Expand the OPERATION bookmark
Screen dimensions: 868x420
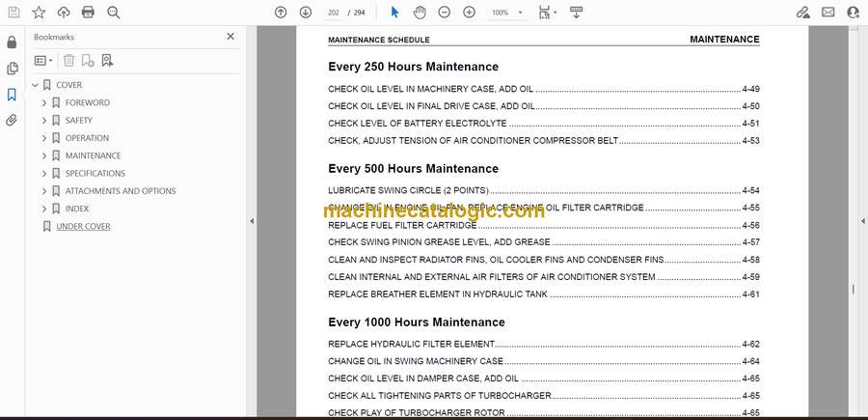pyautogui.click(x=44, y=138)
